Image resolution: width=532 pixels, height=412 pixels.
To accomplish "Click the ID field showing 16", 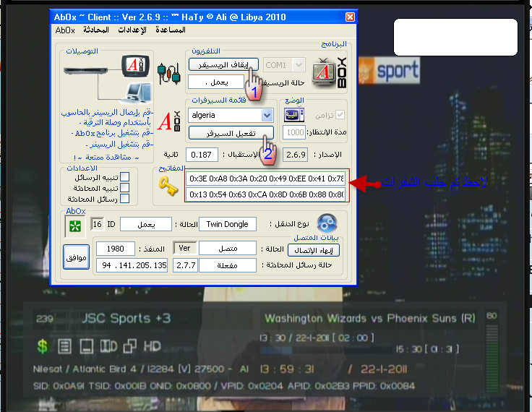I will click(x=98, y=224).
